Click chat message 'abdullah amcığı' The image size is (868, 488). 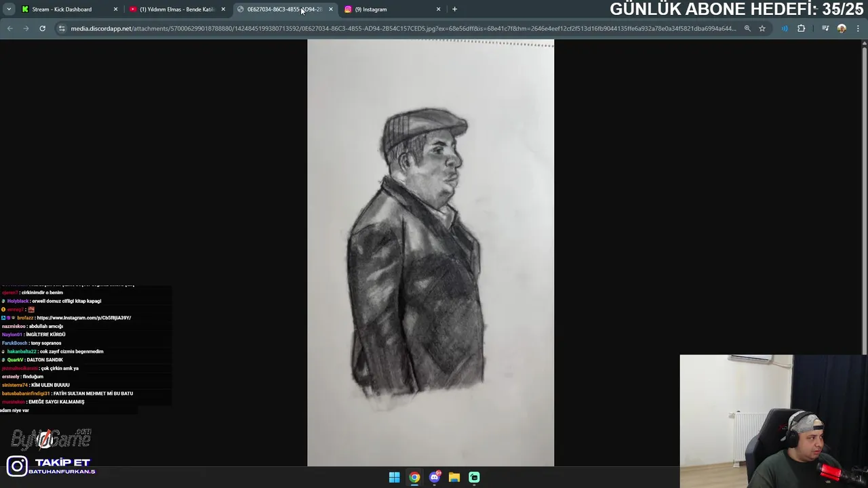45,327
